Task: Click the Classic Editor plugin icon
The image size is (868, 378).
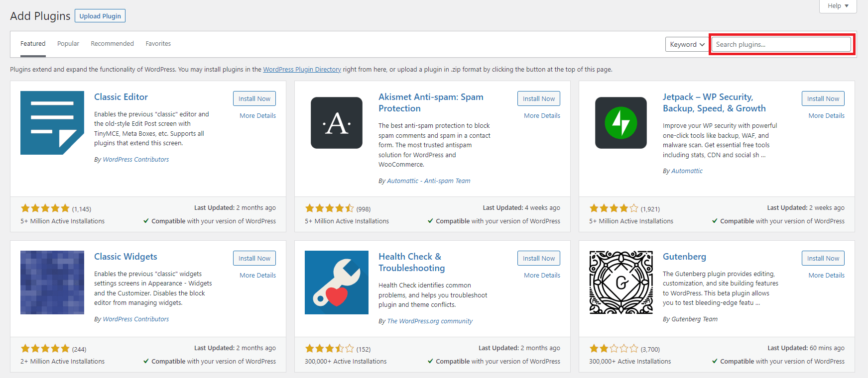Action: [52, 123]
